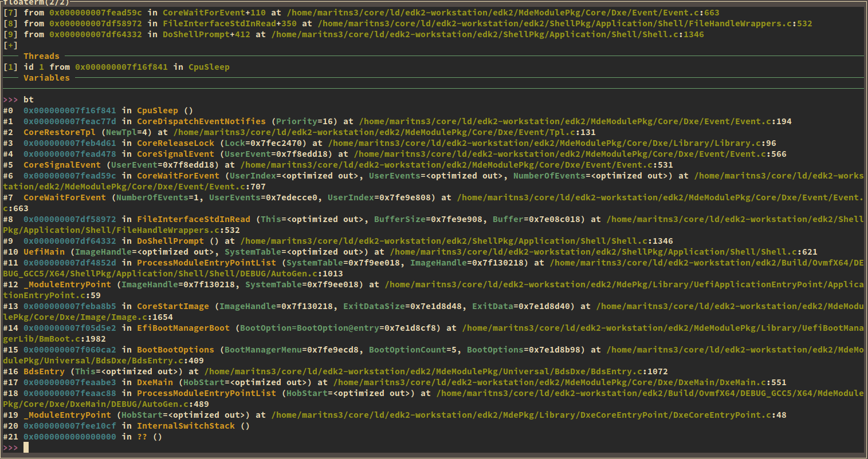
Task: Click Event.c:531 path in frame #5
Action: [x=457, y=165]
